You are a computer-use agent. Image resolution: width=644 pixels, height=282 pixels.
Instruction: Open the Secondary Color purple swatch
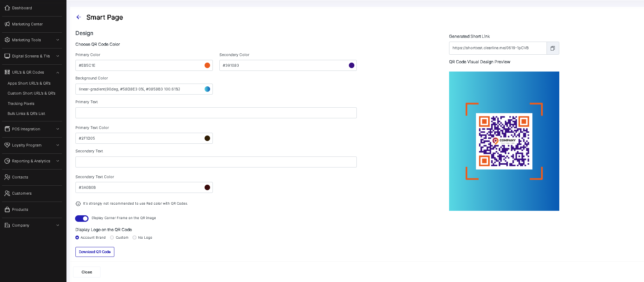coord(352,65)
